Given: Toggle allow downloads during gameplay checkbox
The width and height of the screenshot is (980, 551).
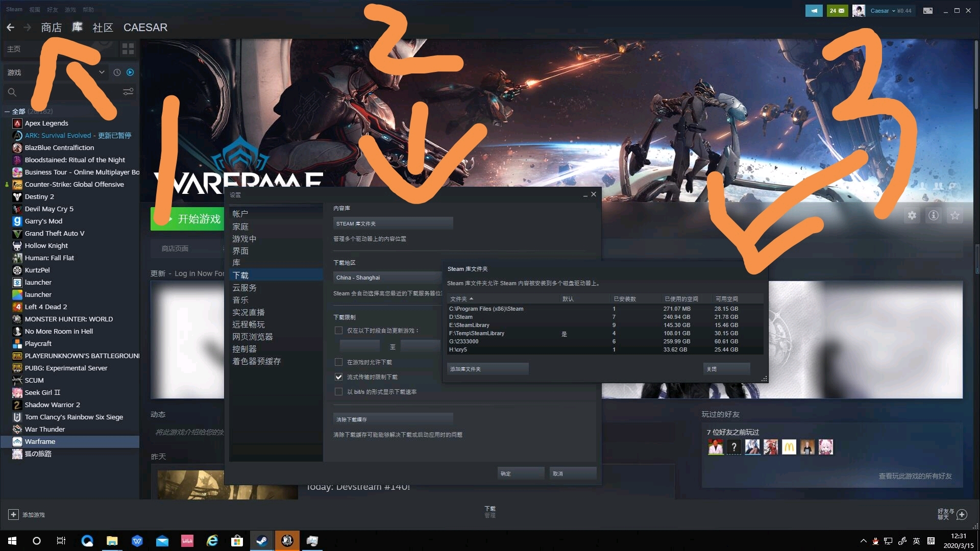Looking at the screenshot, I should click(x=338, y=362).
